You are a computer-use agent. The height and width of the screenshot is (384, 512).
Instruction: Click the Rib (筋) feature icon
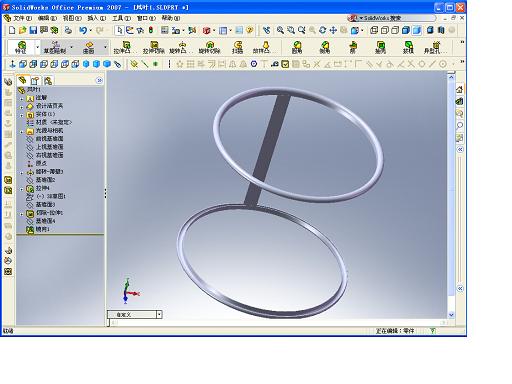click(353, 47)
